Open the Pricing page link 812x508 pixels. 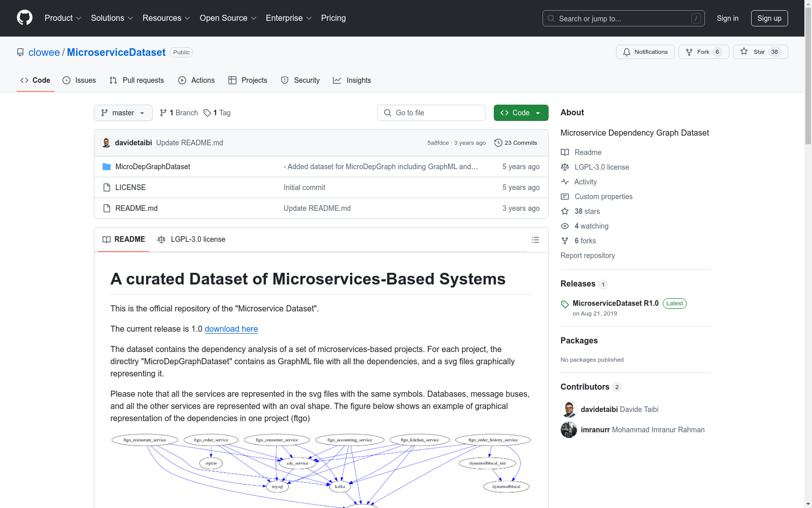point(333,18)
